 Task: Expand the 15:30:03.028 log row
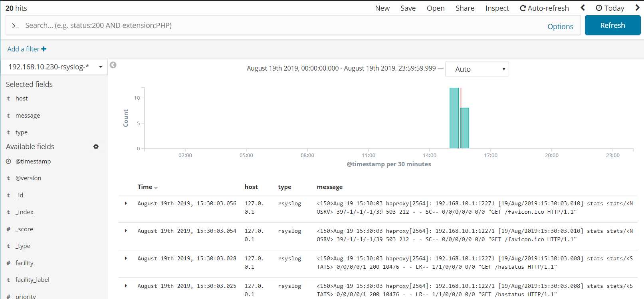[126, 258]
